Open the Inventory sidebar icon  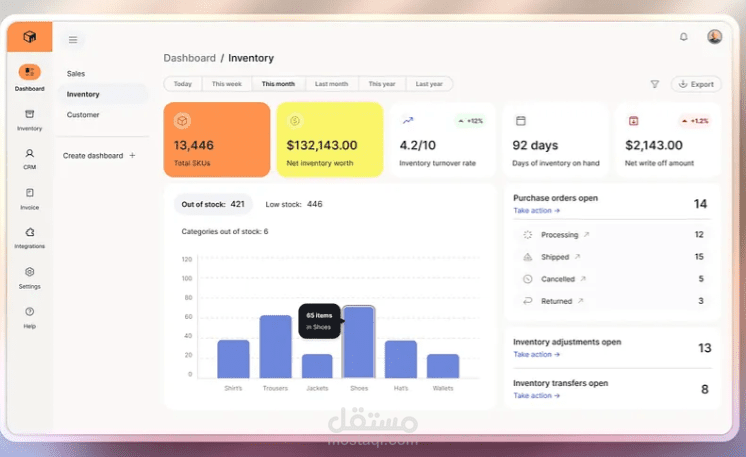(x=29, y=114)
